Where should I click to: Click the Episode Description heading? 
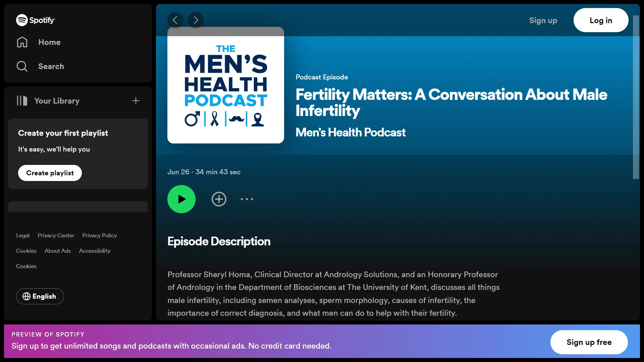[219, 241]
